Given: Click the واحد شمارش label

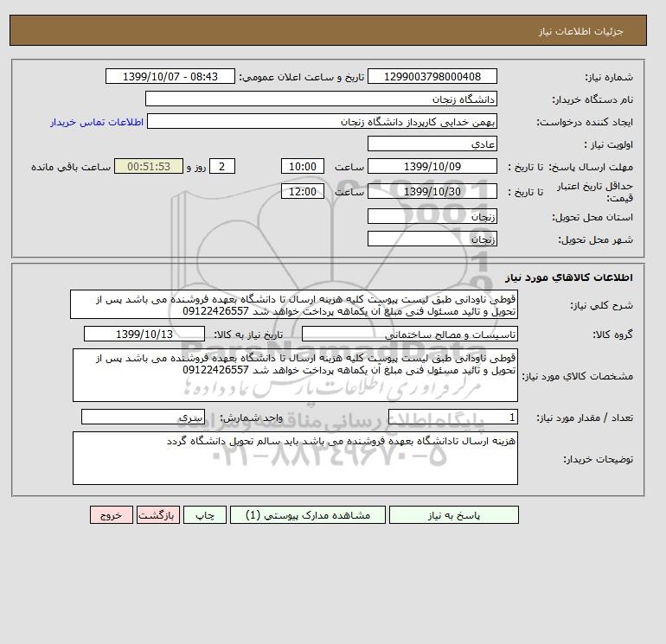Looking at the screenshot, I should point(251,418).
